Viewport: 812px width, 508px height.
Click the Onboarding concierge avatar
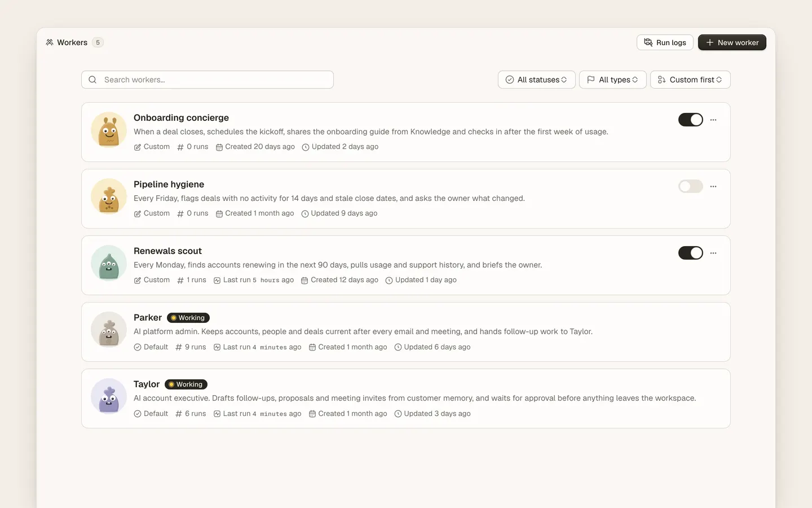point(109,130)
